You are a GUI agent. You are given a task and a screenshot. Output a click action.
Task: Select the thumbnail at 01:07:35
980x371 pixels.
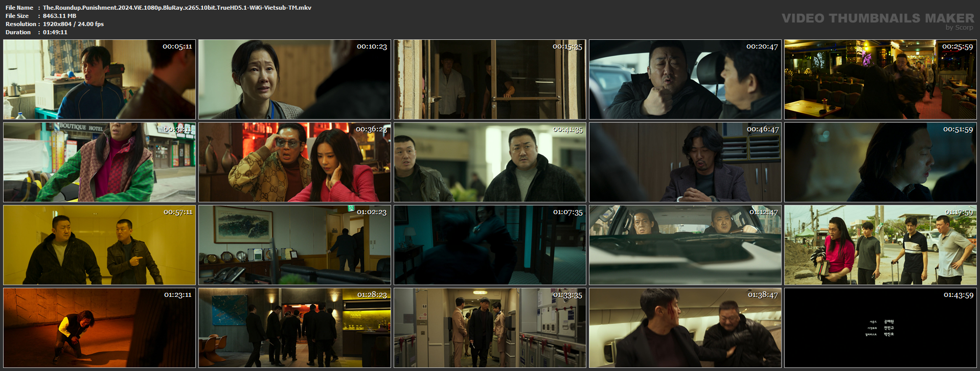[x=490, y=245]
